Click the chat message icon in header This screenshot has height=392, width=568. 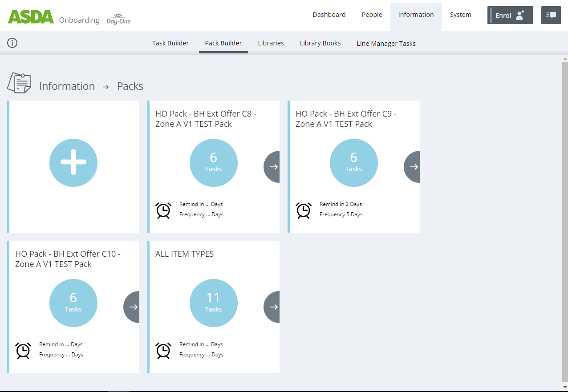(x=551, y=15)
